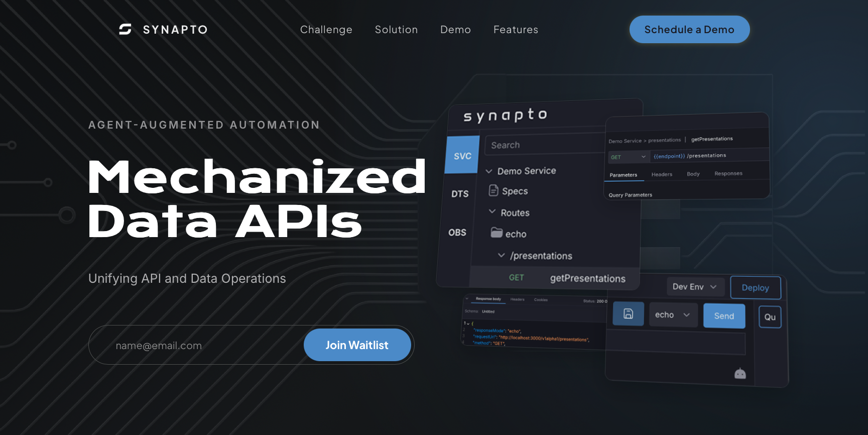Collapse the Demo Service chevron
Screen dimensions: 868x435
(489, 171)
